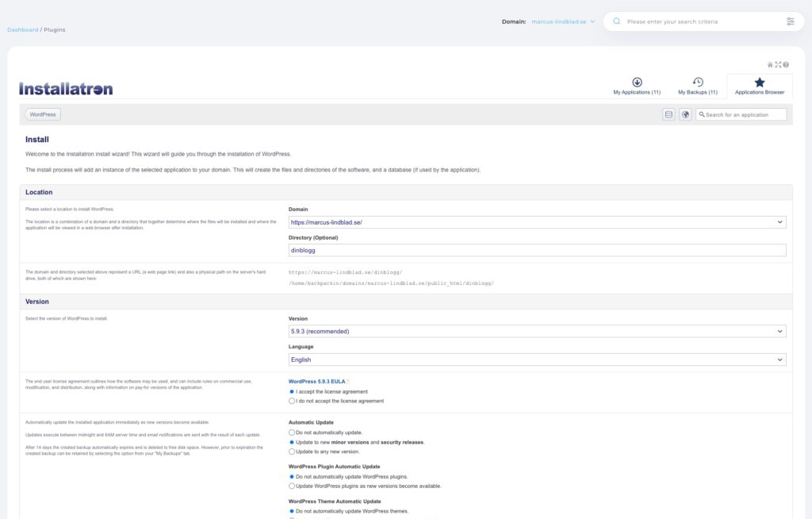Screen dimensions: 812x519
Task: Open the My Backups (11) tab
Action: (x=698, y=86)
